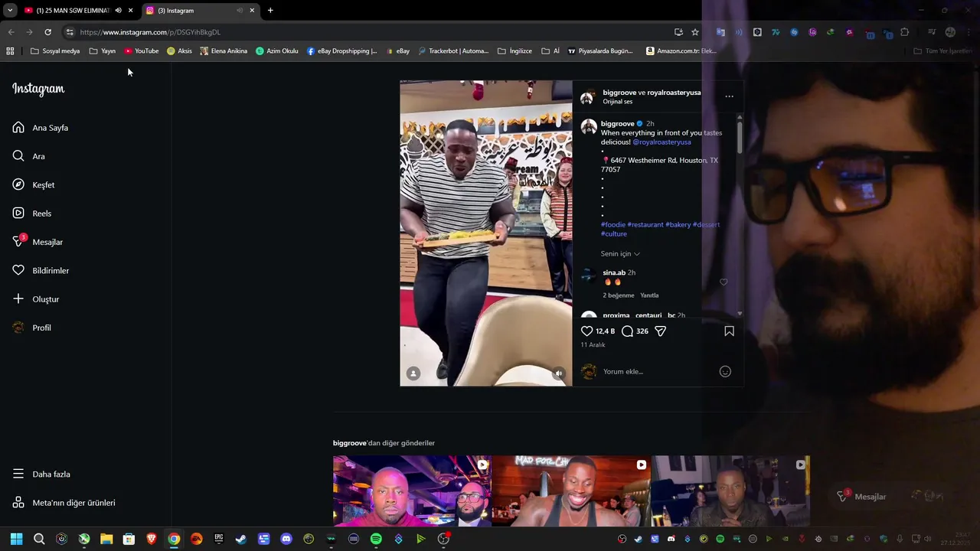This screenshot has width=980, height=551.
Task: Open floating Mesajlar chat button
Action: [862, 497]
